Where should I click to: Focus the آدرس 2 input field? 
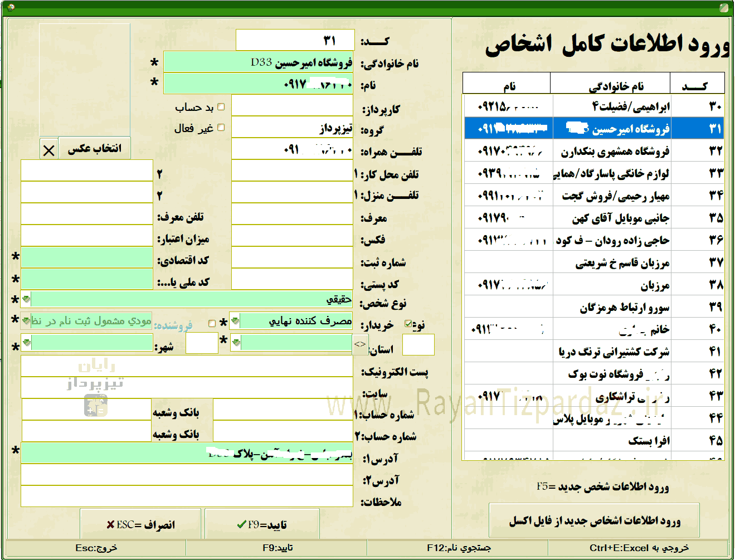pos(187,475)
